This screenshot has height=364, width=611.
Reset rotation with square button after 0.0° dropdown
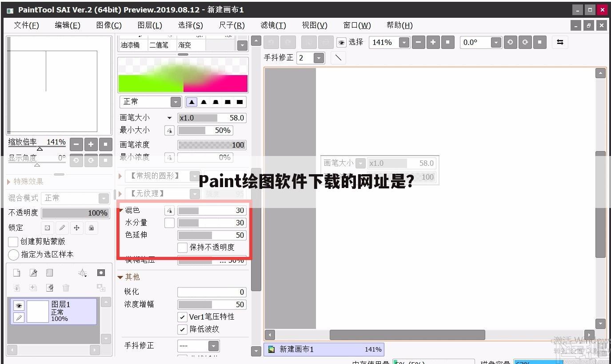pos(539,42)
